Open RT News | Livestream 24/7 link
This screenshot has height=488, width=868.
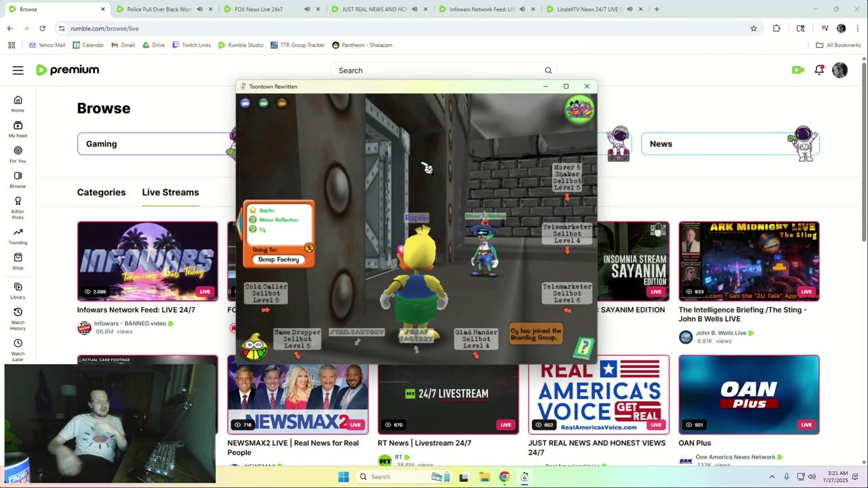point(425,443)
